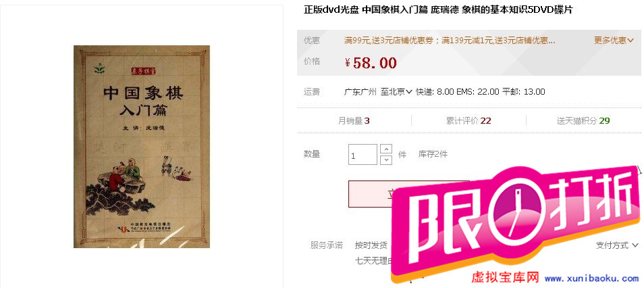Click the ¥58.00 price
644x288 pixels.
371,63
